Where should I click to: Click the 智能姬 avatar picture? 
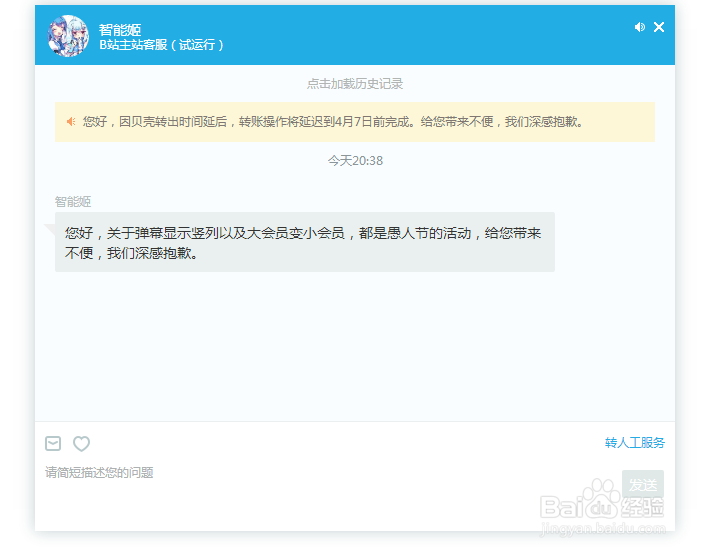68,36
